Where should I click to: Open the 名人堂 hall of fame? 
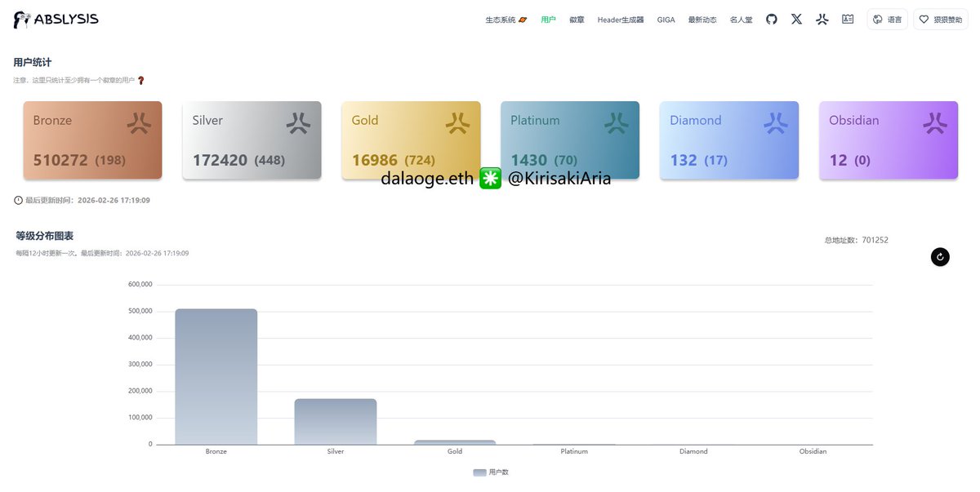741,19
